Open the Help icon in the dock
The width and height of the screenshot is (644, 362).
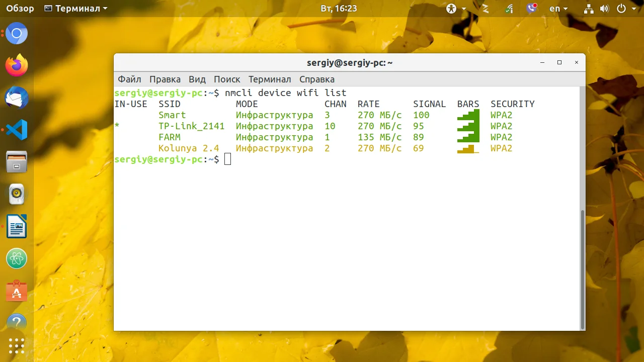[x=17, y=322]
